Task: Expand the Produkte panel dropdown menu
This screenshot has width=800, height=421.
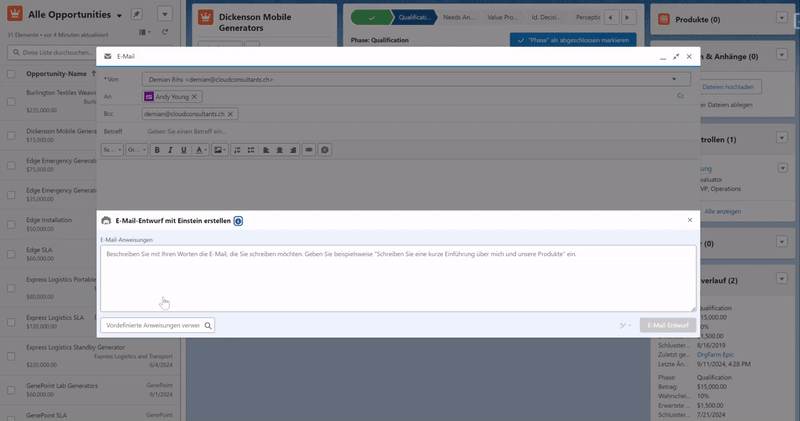Action: click(781, 19)
